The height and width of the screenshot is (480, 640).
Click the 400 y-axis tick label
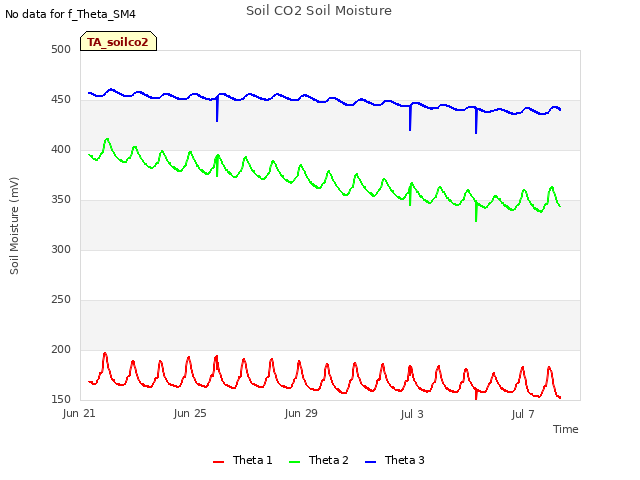pos(61,149)
